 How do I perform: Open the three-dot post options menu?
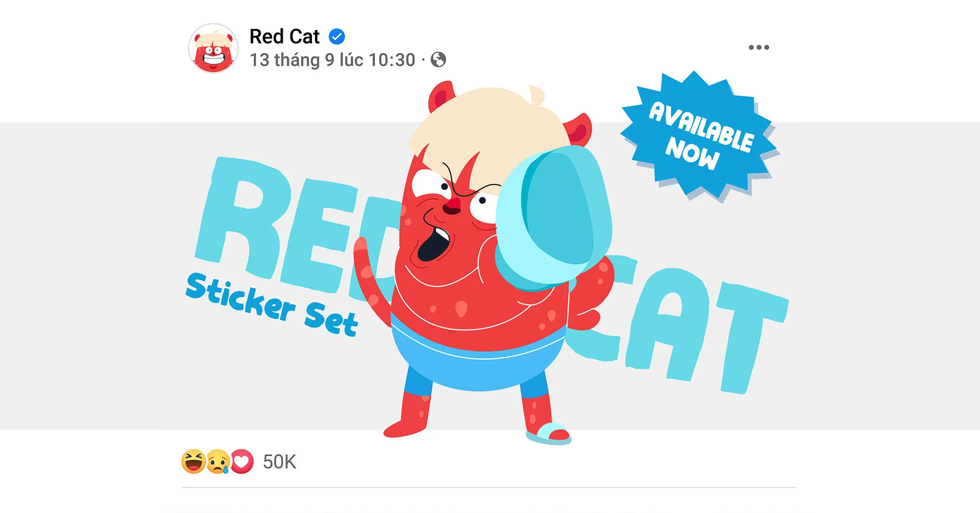coord(758,47)
